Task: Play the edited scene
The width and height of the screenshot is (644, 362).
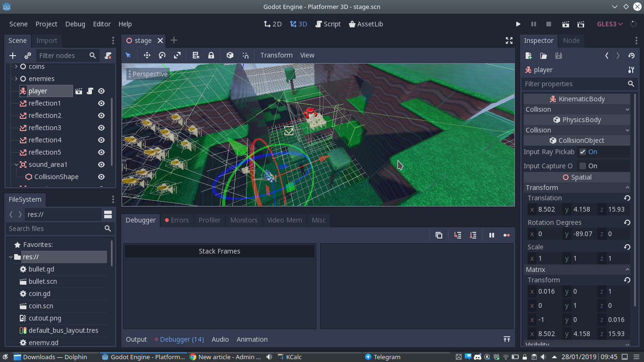Action: tap(566, 24)
